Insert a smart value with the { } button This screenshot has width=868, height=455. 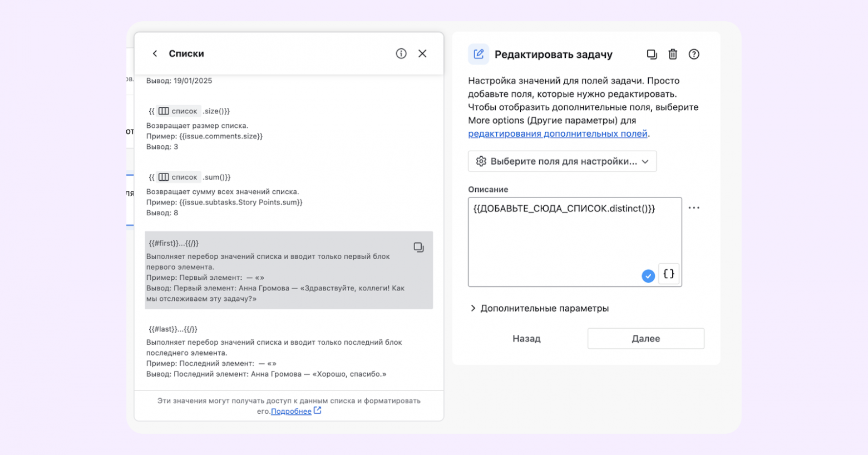coord(668,274)
